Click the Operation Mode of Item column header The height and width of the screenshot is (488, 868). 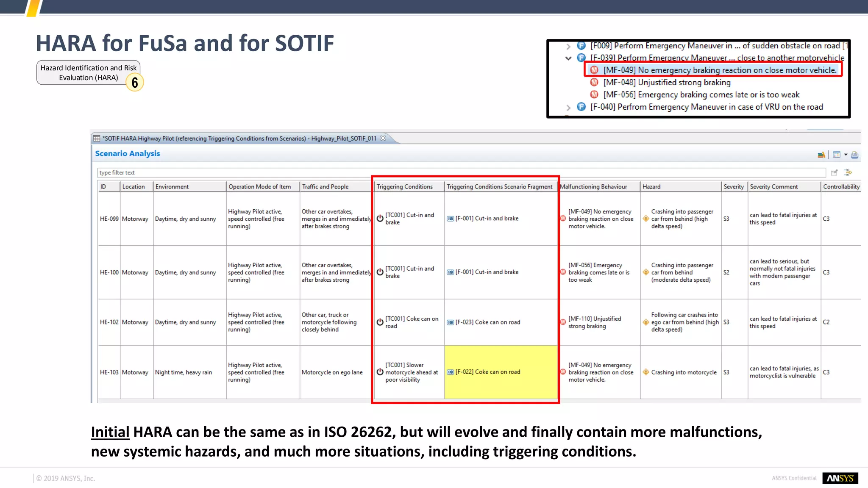point(263,186)
